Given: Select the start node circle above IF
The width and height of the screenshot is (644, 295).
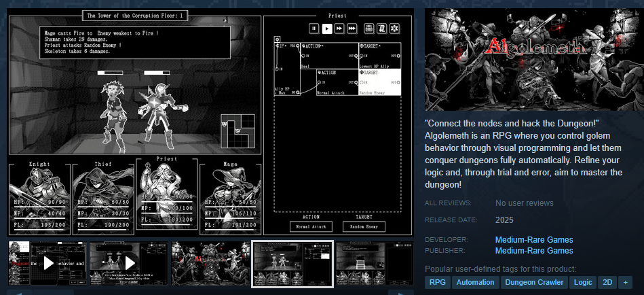Looking at the screenshot, I should pos(278,39).
